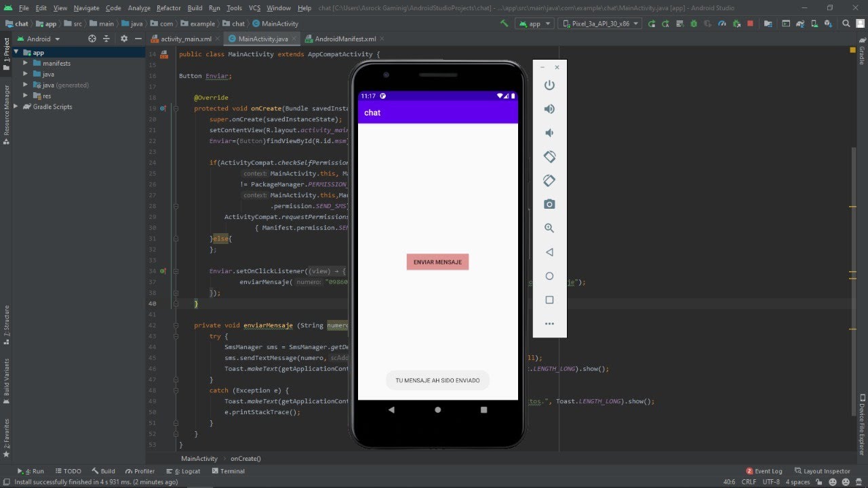Open the TODO tool window
868x488 pixels.
pos(68,471)
